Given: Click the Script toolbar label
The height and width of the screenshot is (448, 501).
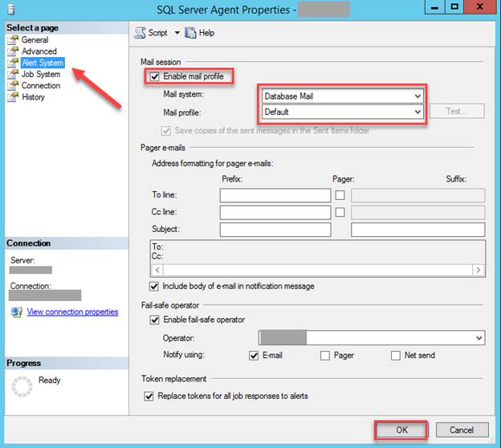Looking at the screenshot, I should [157, 33].
